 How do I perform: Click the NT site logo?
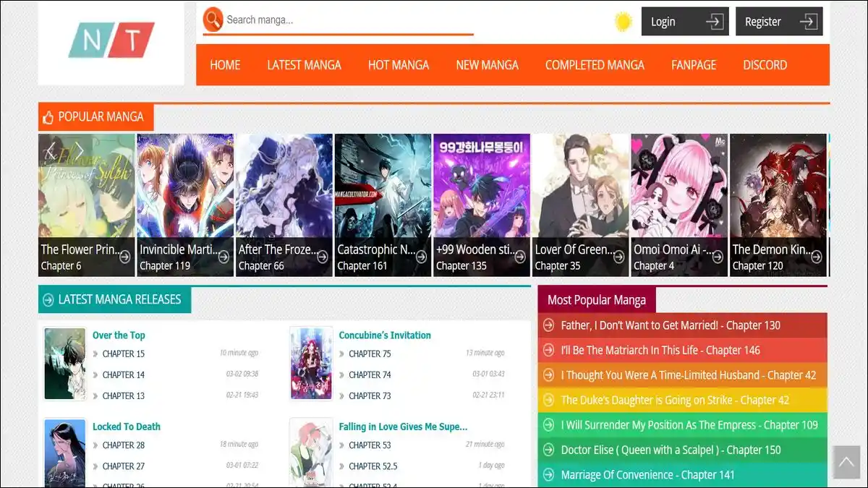(x=111, y=40)
